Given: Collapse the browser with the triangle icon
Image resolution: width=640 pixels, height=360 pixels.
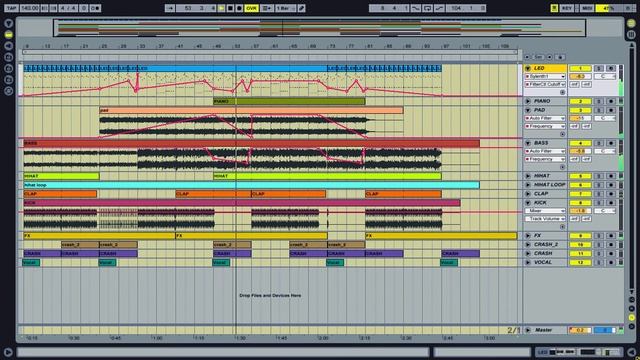Looking at the screenshot, I should click(9, 24).
